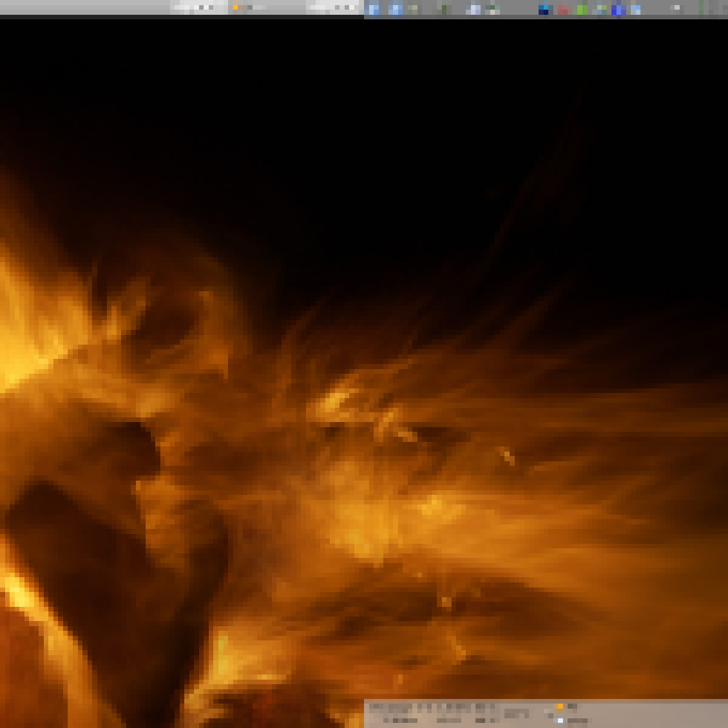Toggle the white checkbox in the bottom panel
This screenshot has height=728, width=728.
pos(560,721)
